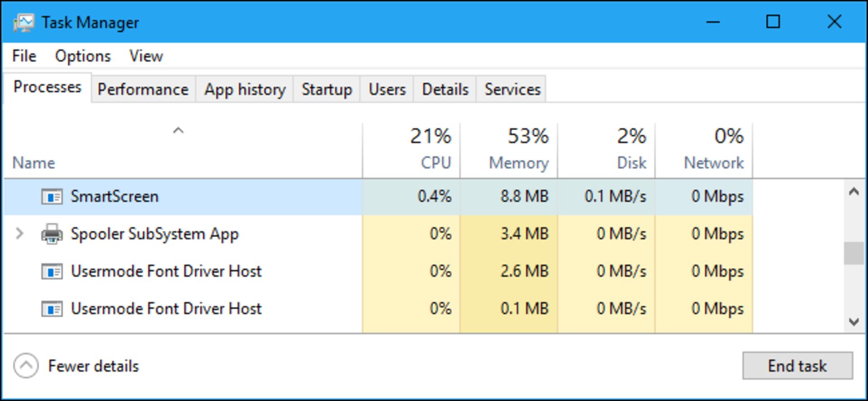Click the Spooler SubSystem App printer icon
Viewport: 868px width, 401px height.
52,234
